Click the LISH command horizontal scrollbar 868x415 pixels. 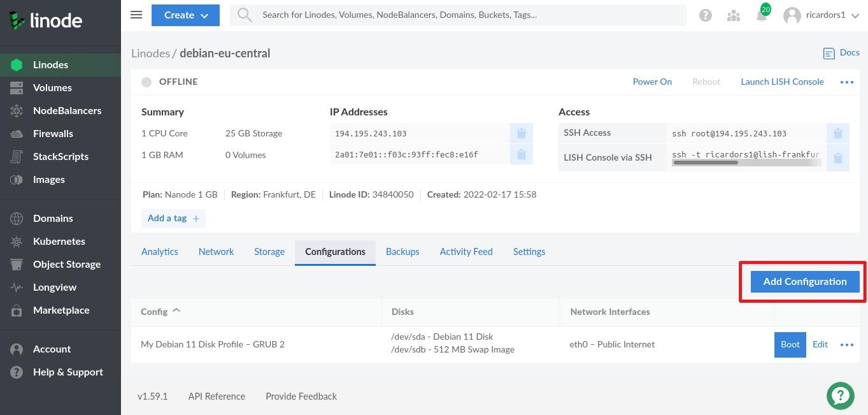click(x=706, y=163)
